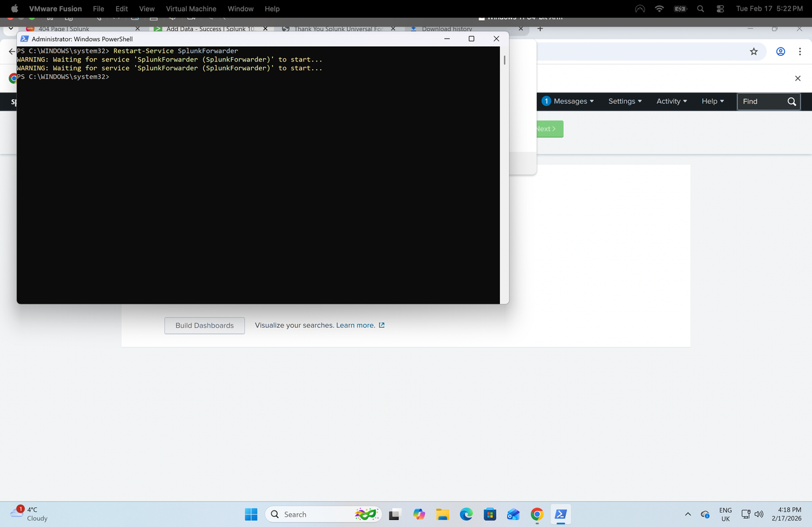This screenshot has height=527, width=812.
Task: Open File Explorer from the taskbar
Action: [x=442, y=514]
